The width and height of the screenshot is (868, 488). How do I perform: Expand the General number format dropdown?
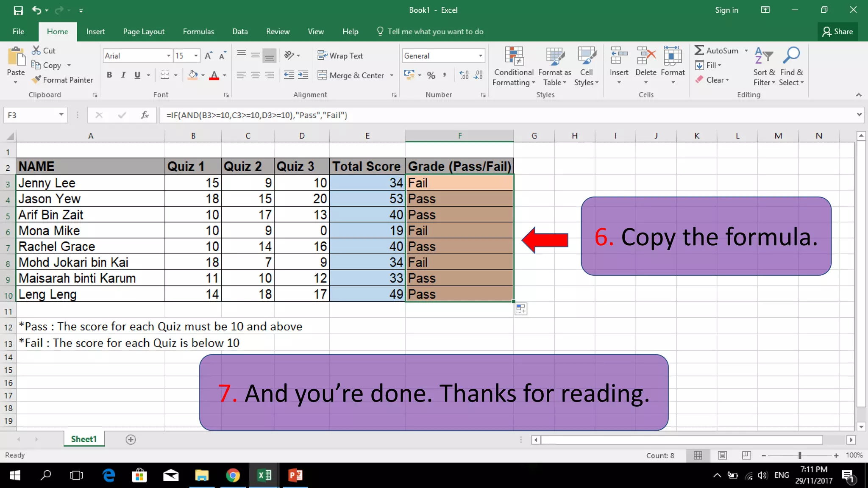pos(480,55)
